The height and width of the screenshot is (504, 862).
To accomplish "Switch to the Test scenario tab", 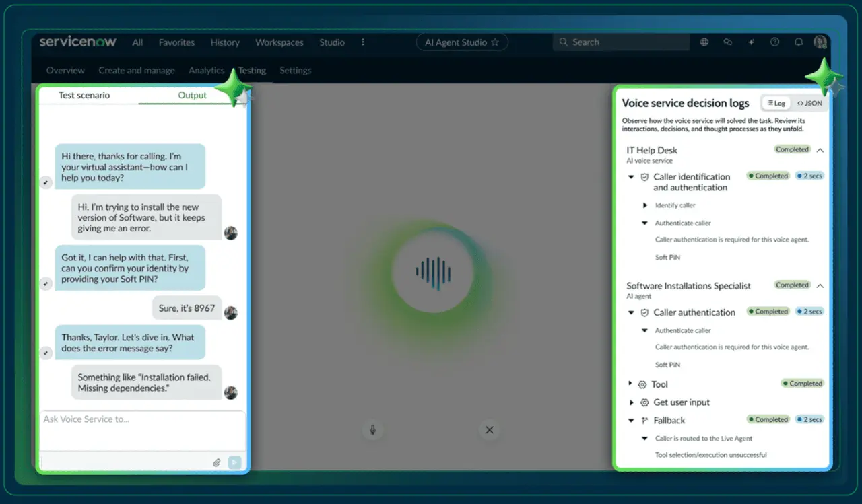I will coord(84,95).
